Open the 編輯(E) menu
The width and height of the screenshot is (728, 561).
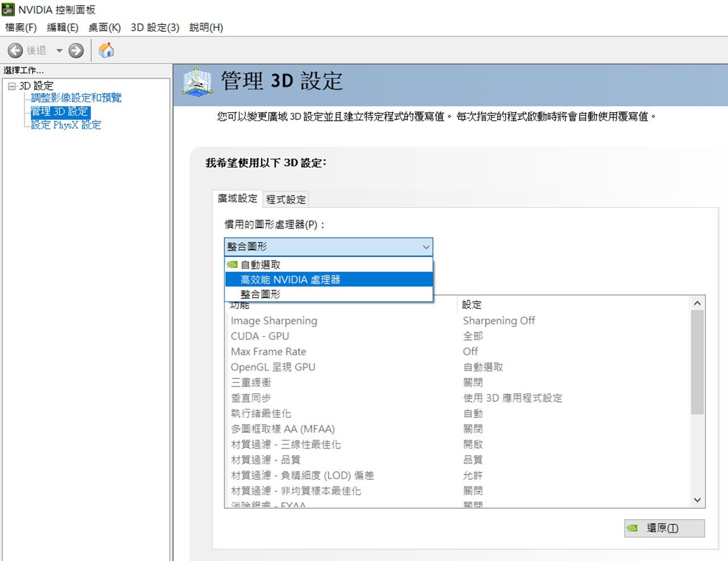click(x=63, y=27)
